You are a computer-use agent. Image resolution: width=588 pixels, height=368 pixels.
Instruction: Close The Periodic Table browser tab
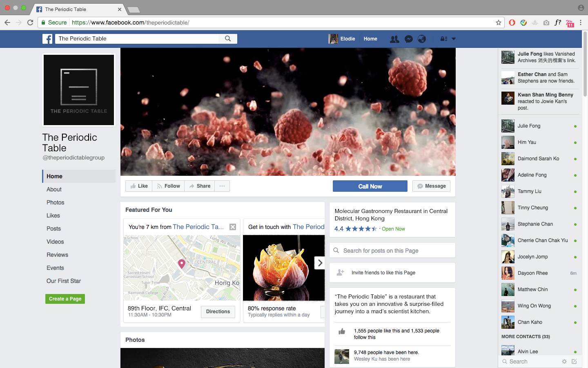(120, 9)
